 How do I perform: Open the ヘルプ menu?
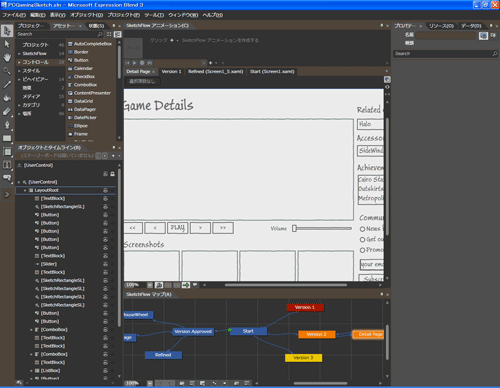coord(213,15)
